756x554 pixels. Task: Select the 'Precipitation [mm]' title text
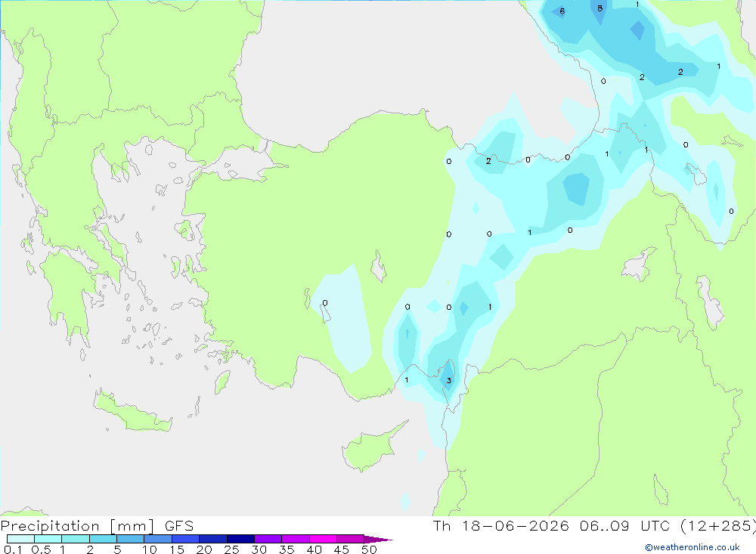pyautogui.click(x=77, y=526)
